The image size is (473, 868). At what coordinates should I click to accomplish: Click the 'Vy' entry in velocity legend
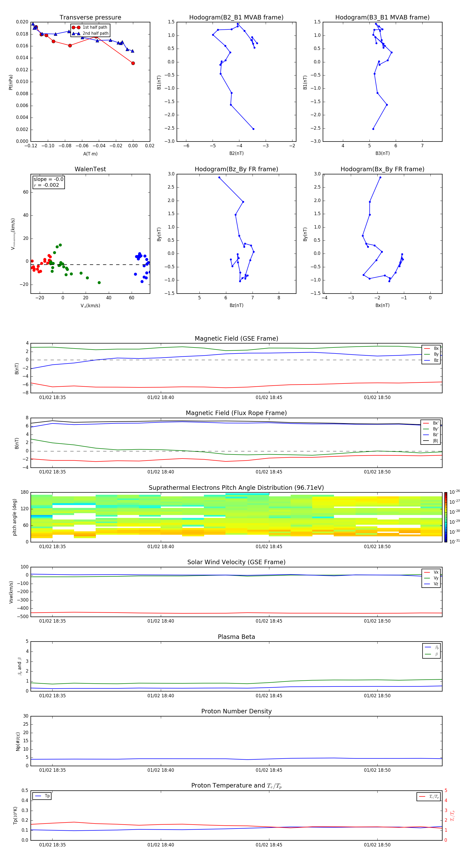tap(431, 578)
